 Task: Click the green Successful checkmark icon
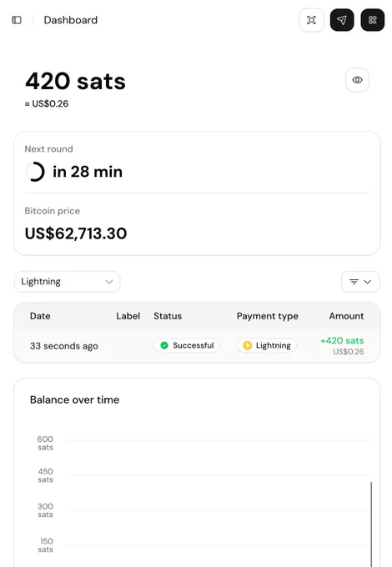[164, 345]
